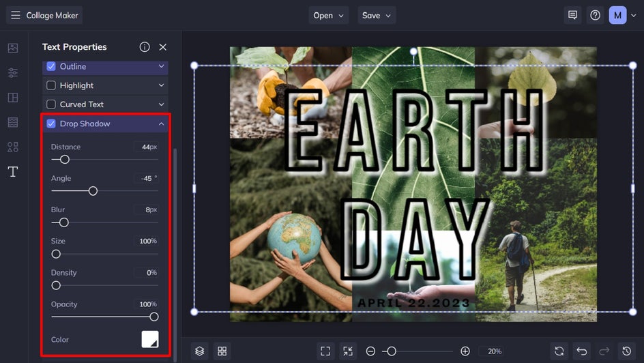
Task: Pick the drop shadow Color swatch
Action: pyautogui.click(x=150, y=339)
